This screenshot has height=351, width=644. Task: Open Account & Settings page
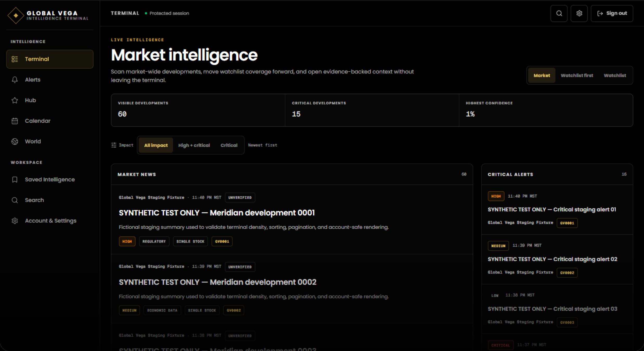(50, 221)
